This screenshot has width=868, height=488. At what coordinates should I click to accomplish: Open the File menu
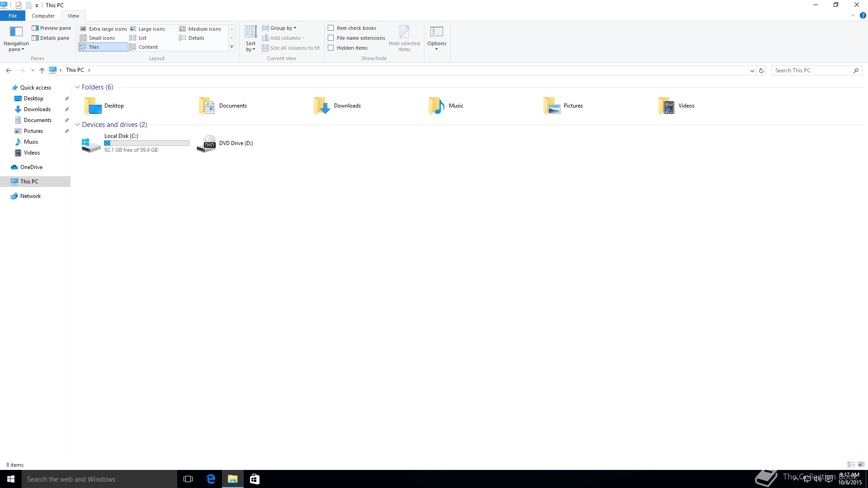[x=13, y=16]
